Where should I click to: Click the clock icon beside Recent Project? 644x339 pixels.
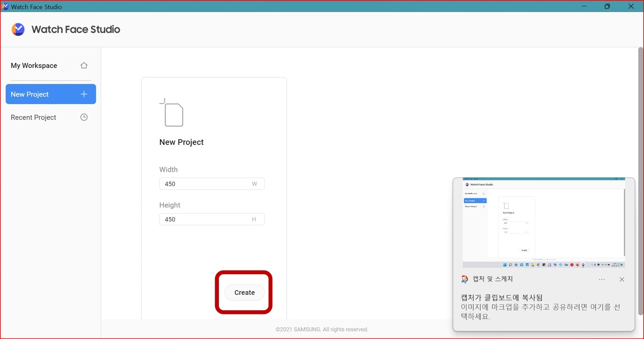[84, 117]
